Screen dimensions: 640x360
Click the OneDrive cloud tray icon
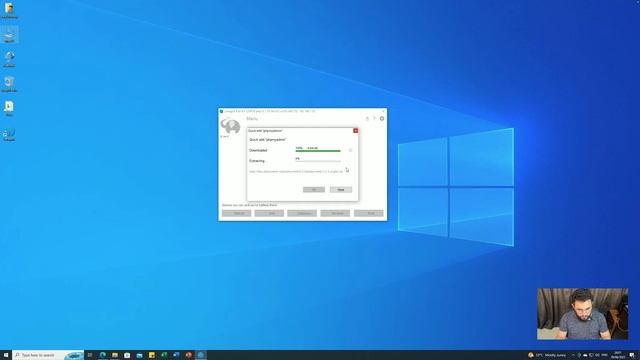click(585, 355)
